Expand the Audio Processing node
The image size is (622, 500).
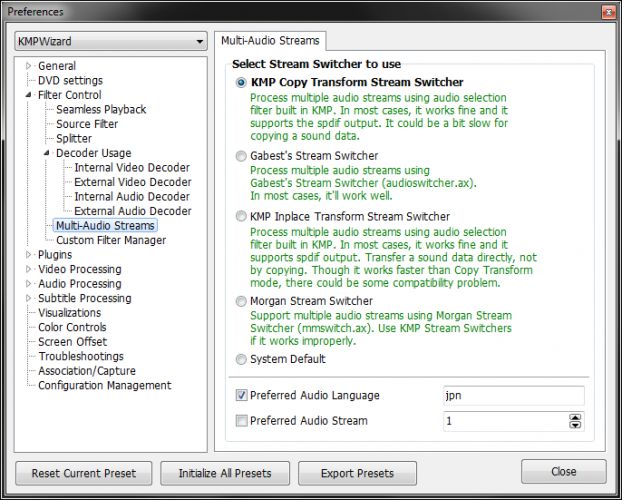click(28, 284)
